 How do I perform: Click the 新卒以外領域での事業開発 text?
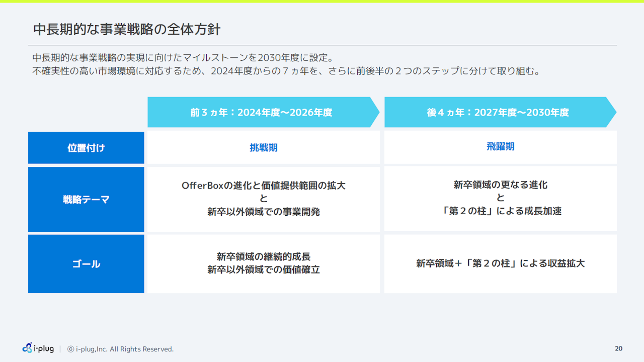(263, 212)
